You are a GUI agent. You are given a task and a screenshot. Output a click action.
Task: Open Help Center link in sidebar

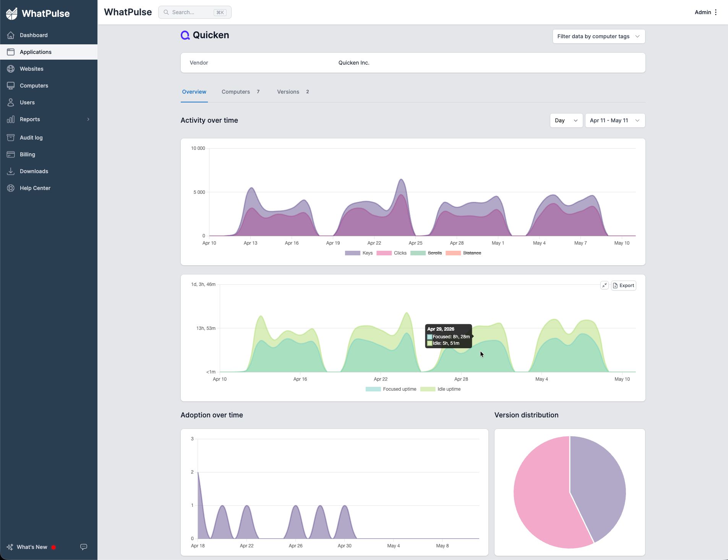pos(49,188)
